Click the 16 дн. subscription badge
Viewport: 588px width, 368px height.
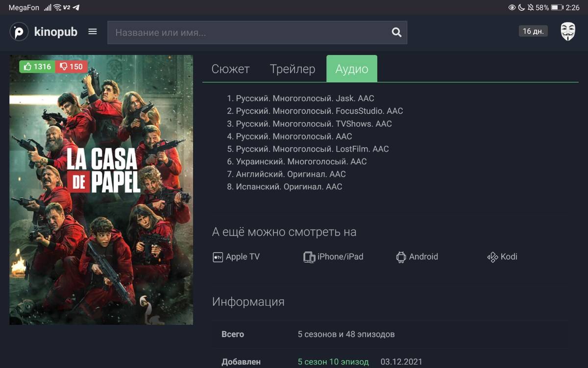coord(533,31)
